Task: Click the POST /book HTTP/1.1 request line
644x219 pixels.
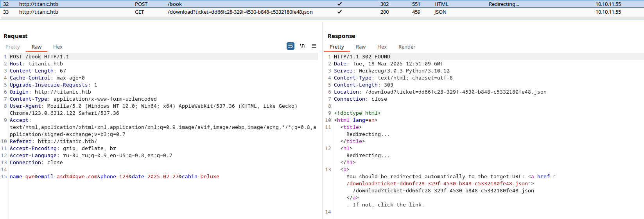Action: click(39, 56)
